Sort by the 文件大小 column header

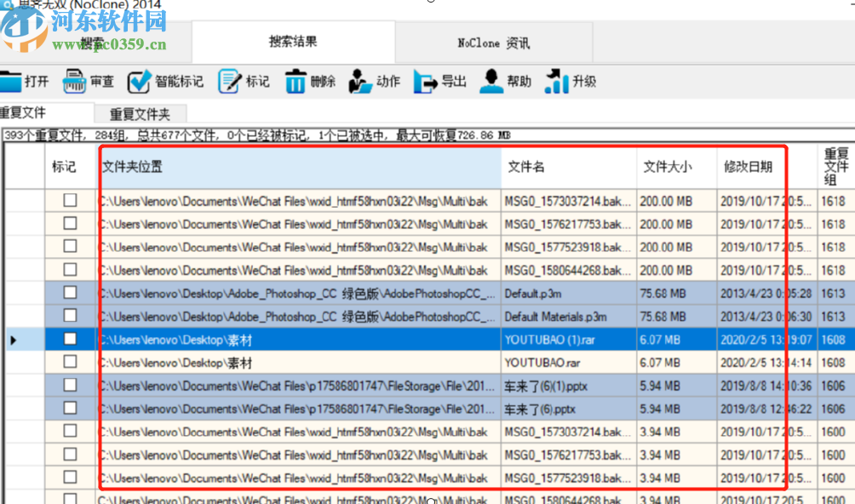point(668,167)
